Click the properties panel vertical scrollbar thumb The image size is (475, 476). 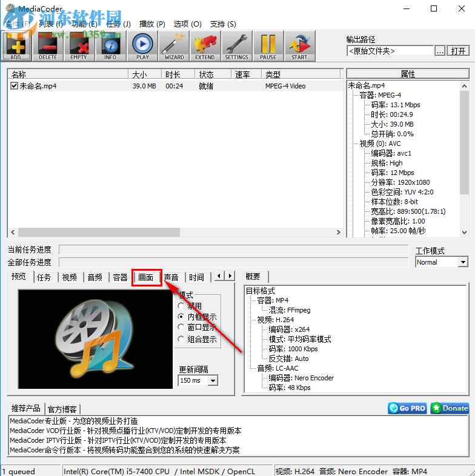coord(464,143)
